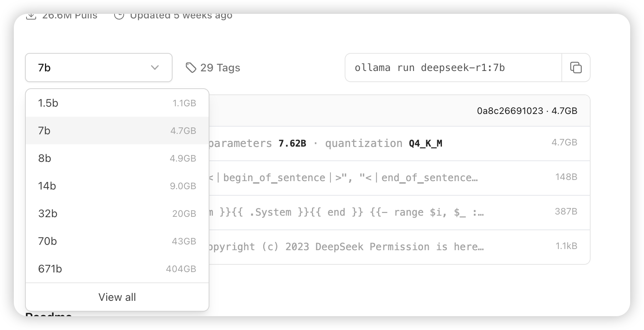644x330 pixels.
Task: Open the begin_of_sentence params row
Action: click(399, 178)
